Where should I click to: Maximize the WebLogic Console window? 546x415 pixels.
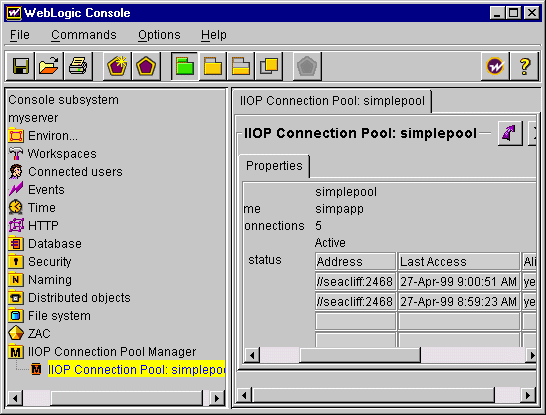(x=514, y=13)
